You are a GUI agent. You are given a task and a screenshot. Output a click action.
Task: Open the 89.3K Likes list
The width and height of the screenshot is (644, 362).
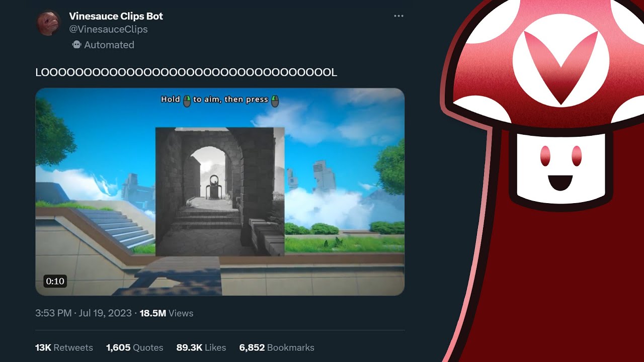tap(201, 347)
